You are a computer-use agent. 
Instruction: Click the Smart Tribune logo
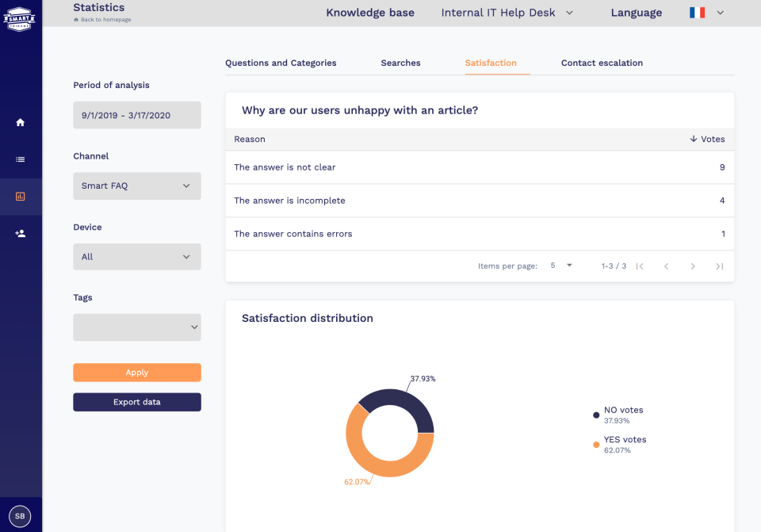tap(20, 17)
